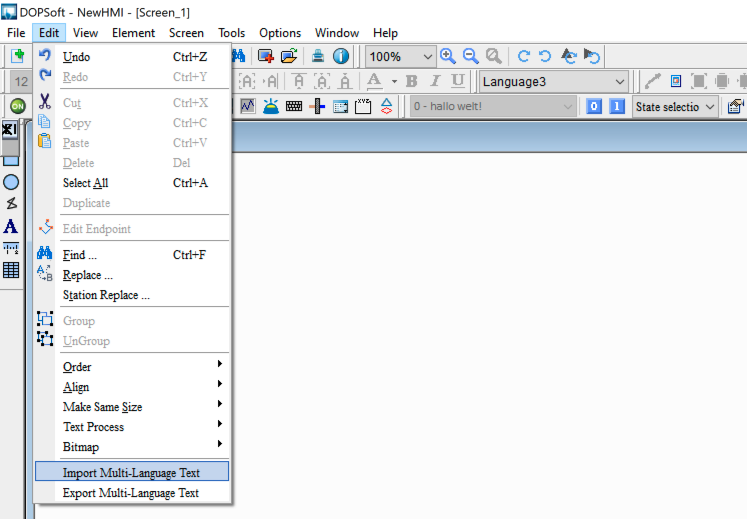The width and height of the screenshot is (747, 519).
Task: Open the Help menu
Action: click(385, 33)
